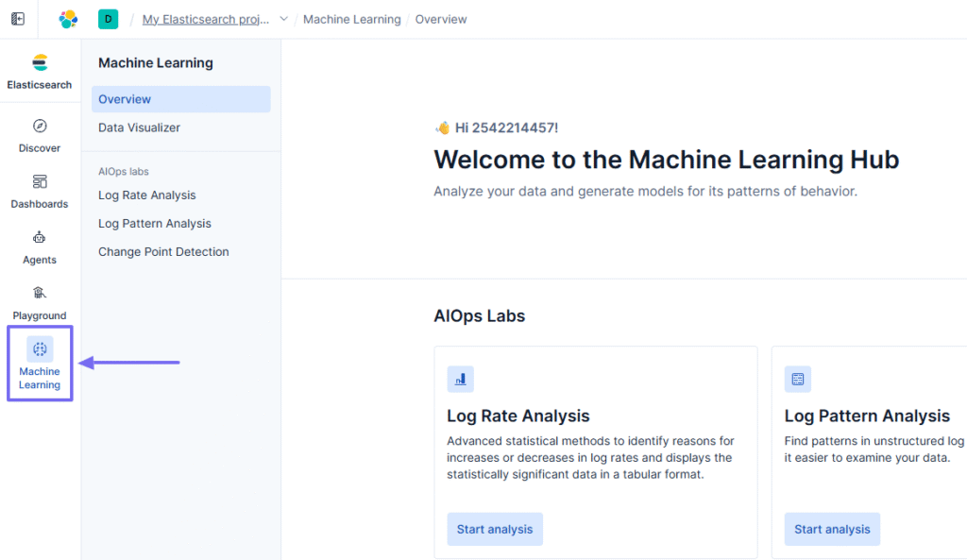
Task: Open the My Elasticsearch project breadcrumb link
Action: point(205,18)
